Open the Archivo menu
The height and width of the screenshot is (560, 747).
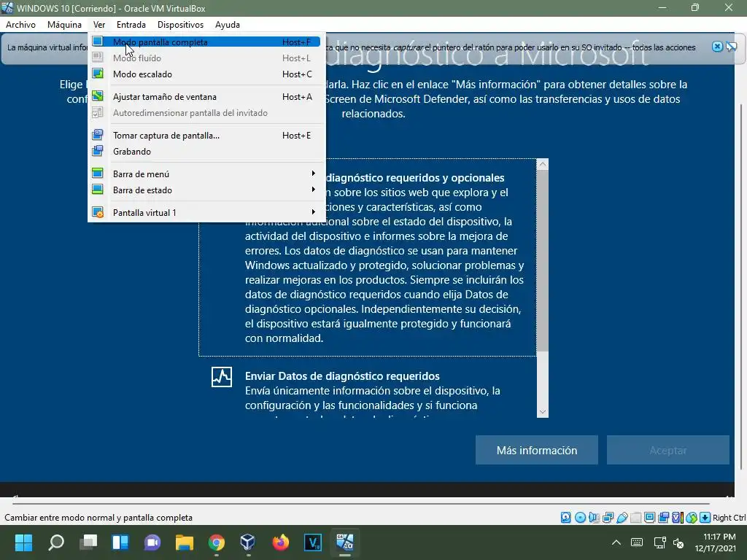[x=20, y=25]
